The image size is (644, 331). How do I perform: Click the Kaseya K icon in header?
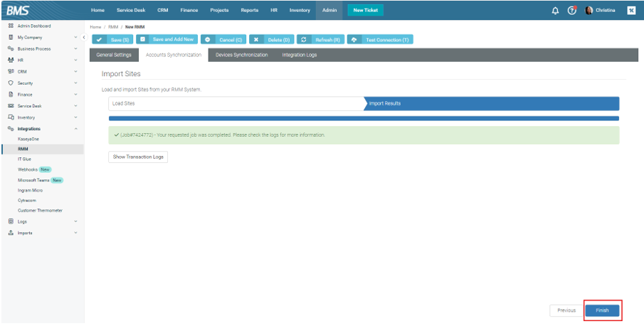(x=631, y=10)
